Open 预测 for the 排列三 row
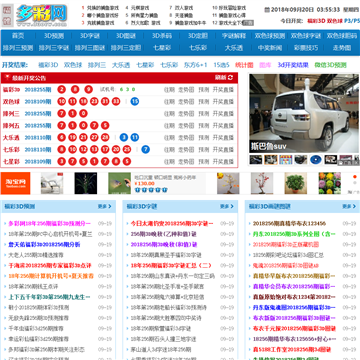Screen dimensions: 360x360 tap(203, 114)
